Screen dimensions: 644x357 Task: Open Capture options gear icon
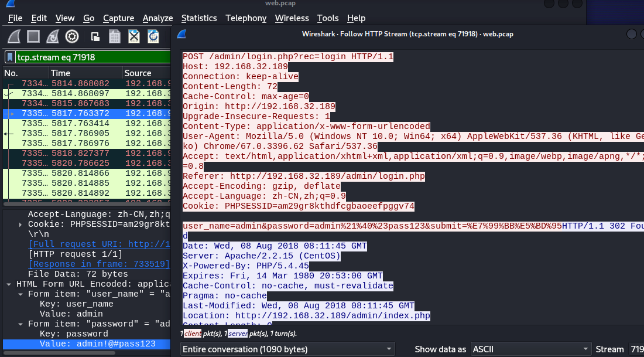point(72,36)
